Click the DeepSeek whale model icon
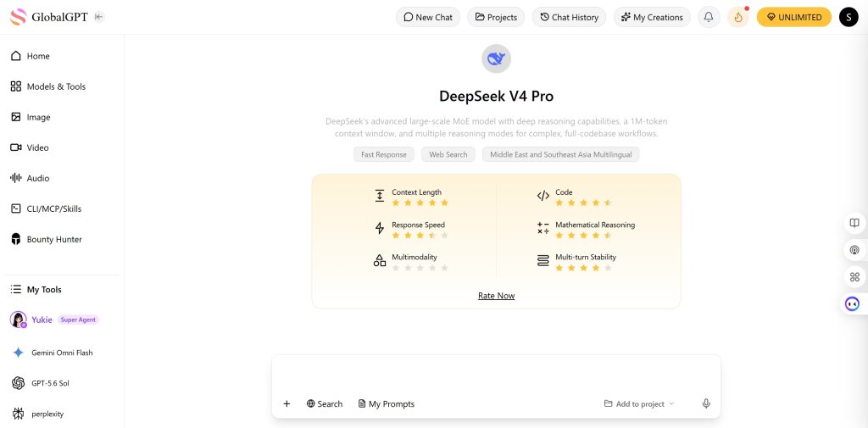This screenshot has width=868, height=428. (x=496, y=58)
